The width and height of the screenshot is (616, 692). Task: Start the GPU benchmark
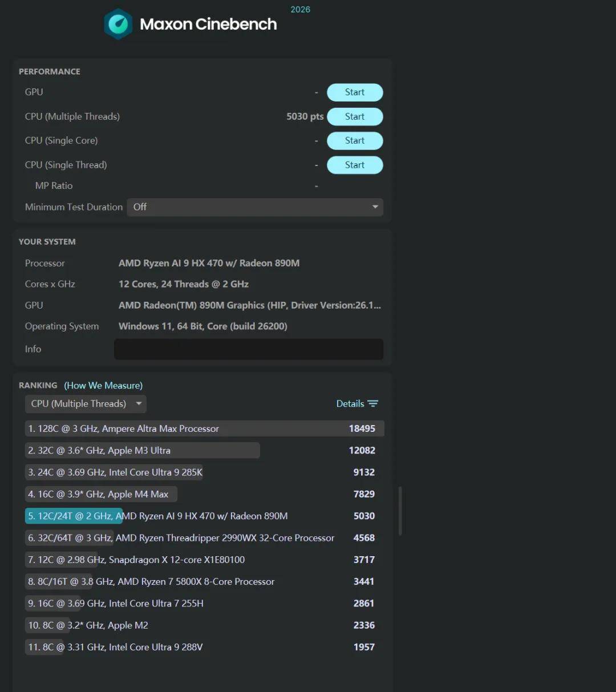355,92
